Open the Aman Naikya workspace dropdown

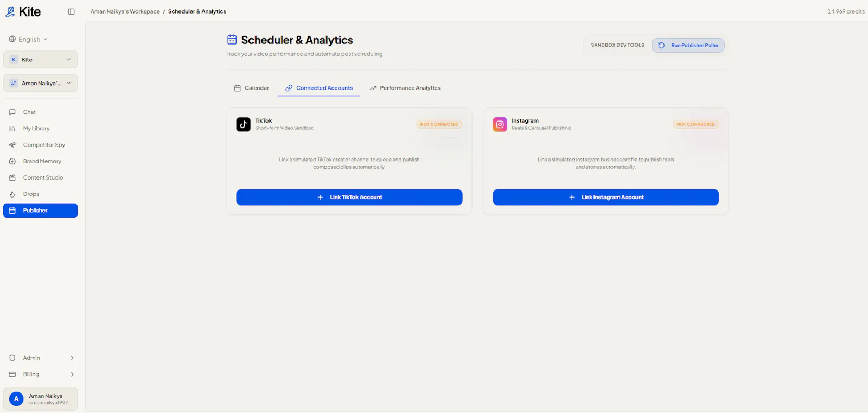40,83
